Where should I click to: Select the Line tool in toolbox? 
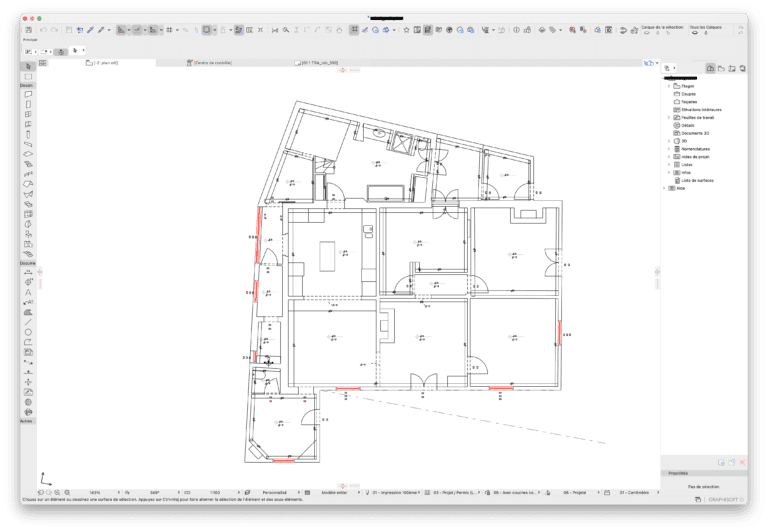[28, 322]
